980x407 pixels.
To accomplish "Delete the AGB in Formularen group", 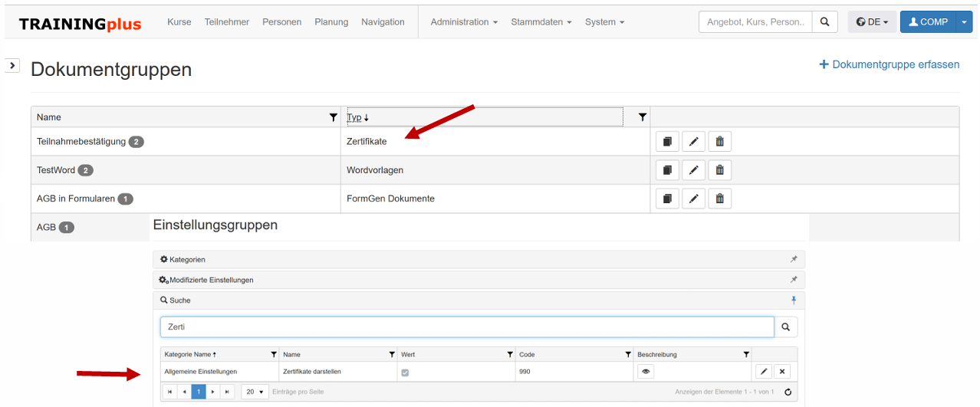I will 719,199.
